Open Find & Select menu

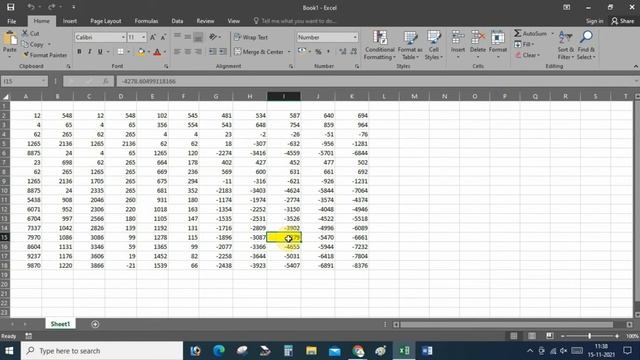(x=586, y=45)
